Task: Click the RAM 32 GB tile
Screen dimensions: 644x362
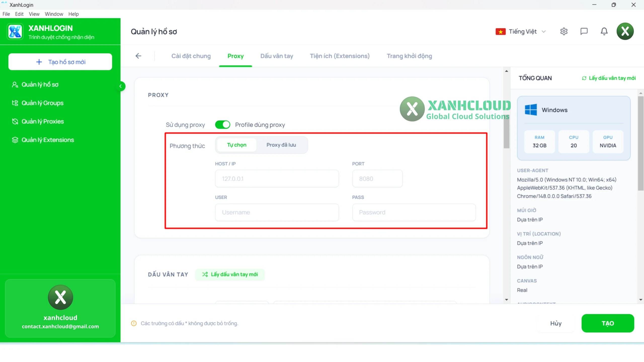Action: pos(539,142)
